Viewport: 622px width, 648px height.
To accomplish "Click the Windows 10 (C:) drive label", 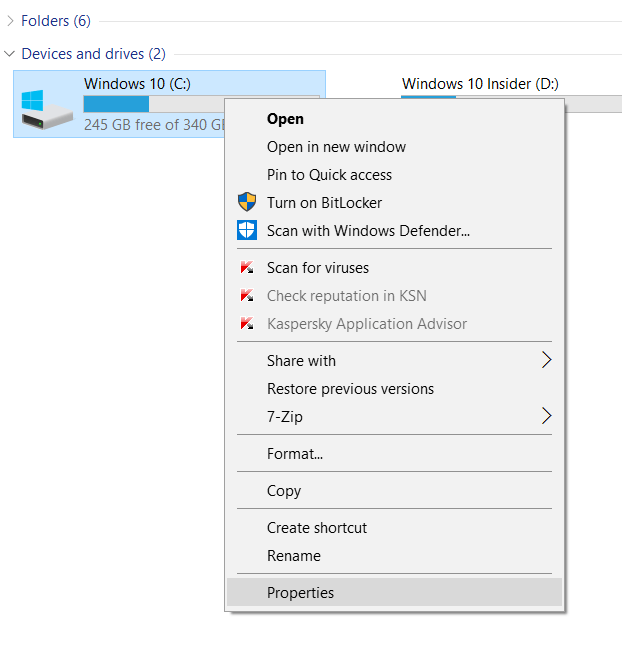I will (137, 83).
